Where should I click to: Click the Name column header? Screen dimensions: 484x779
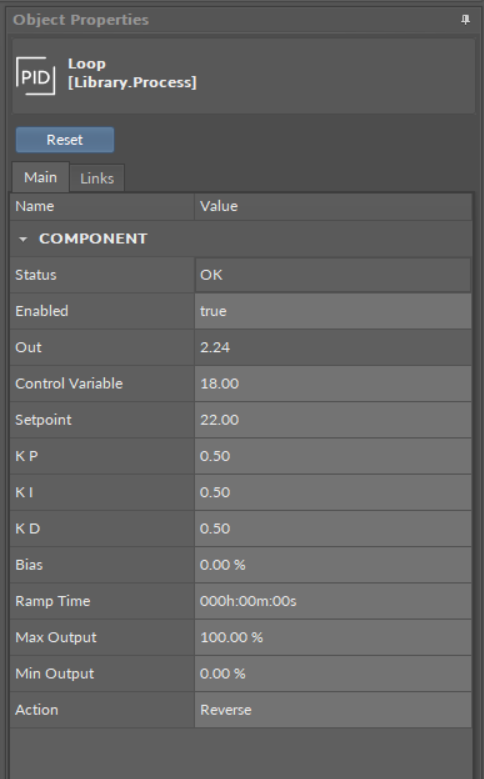[x=102, y=206]
